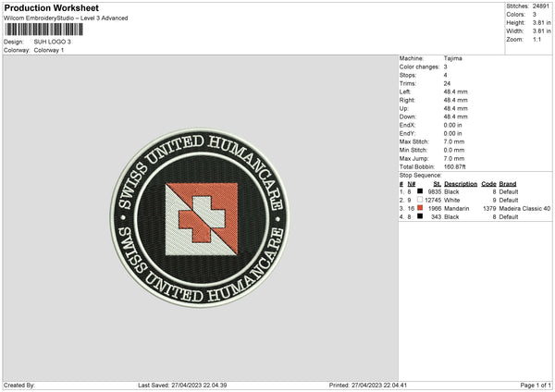Image resolution: width=555 pixels, height=392 pixels.
Task: Click the black swatch in stop row 1
Action: click(420, 191)
